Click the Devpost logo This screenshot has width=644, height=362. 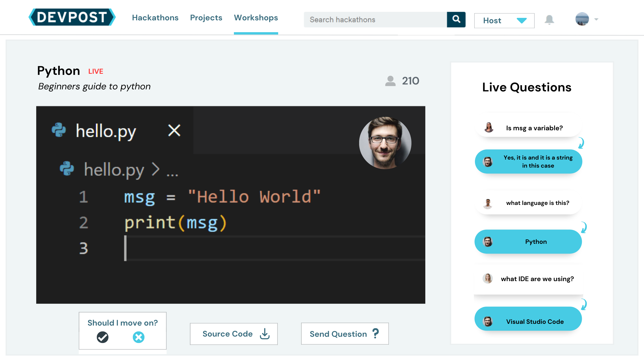click(72, 17)
